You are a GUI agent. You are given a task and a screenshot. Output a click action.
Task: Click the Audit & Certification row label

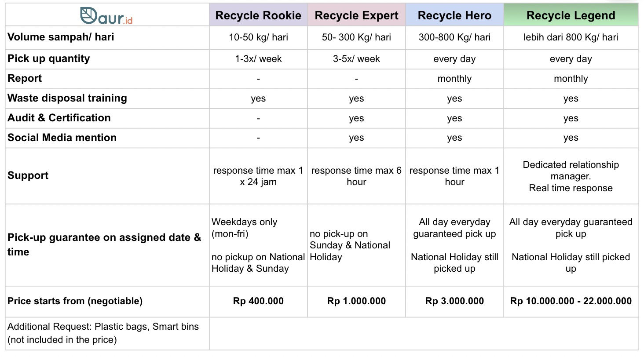tap(59, 118)
